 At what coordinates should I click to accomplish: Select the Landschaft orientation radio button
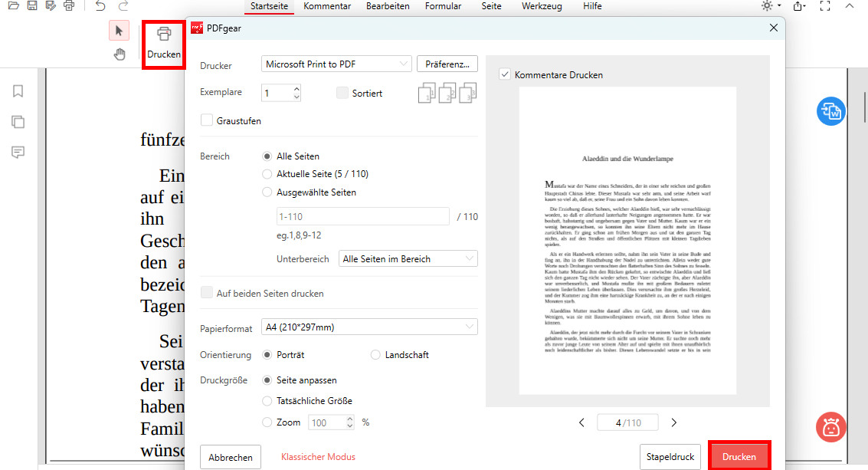[x=375, y=354]
